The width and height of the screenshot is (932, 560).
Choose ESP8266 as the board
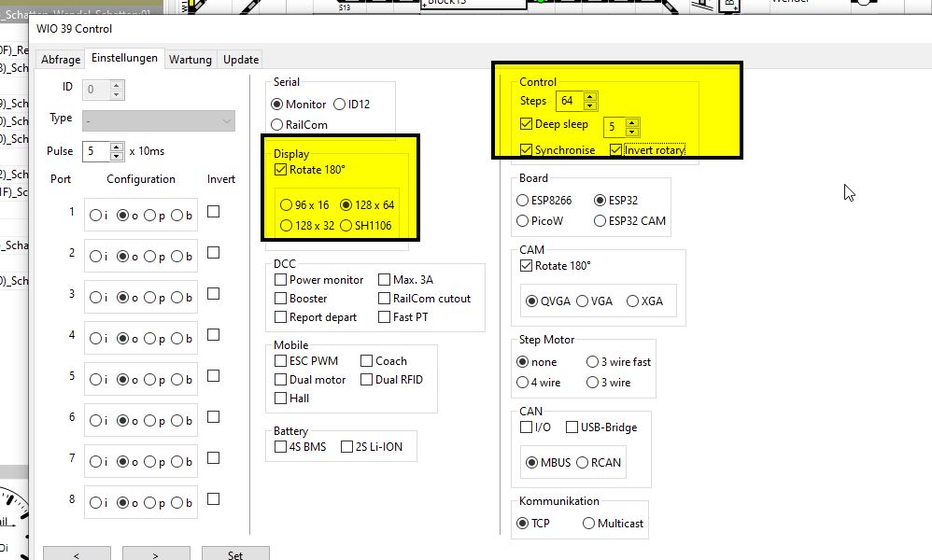point(523,201)
